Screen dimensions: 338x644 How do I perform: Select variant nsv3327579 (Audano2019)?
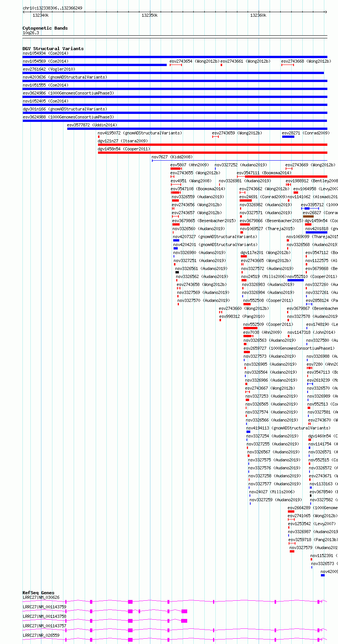[x=314, y=548]
